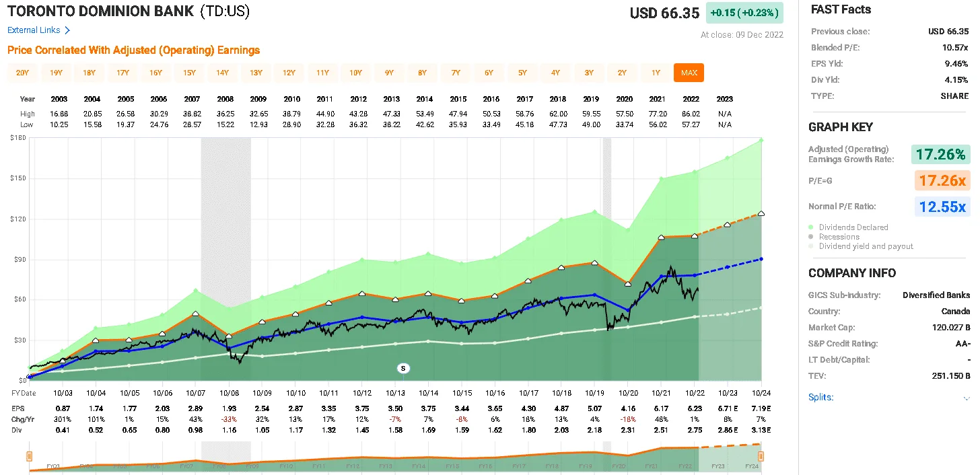Screen dimensions: 980x475
Task: Click blue 12.55x Normal P/E swatch
Action: pos(941,207)
